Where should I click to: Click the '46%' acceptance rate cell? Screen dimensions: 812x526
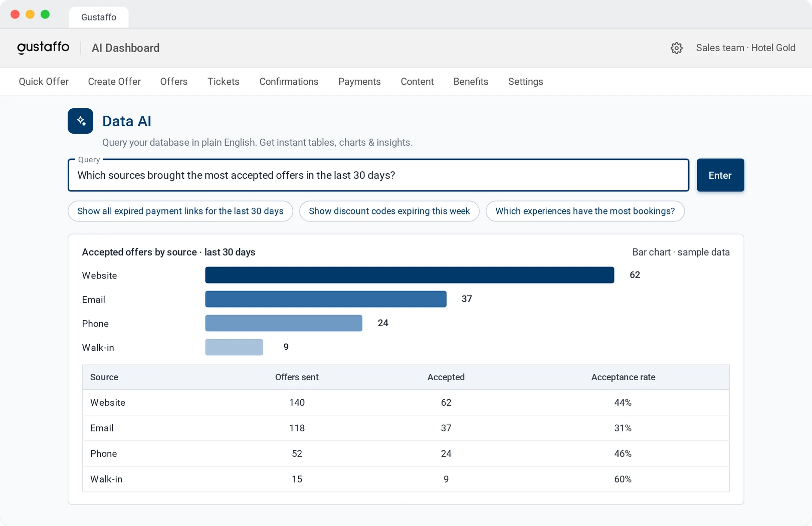pos(623,454)
